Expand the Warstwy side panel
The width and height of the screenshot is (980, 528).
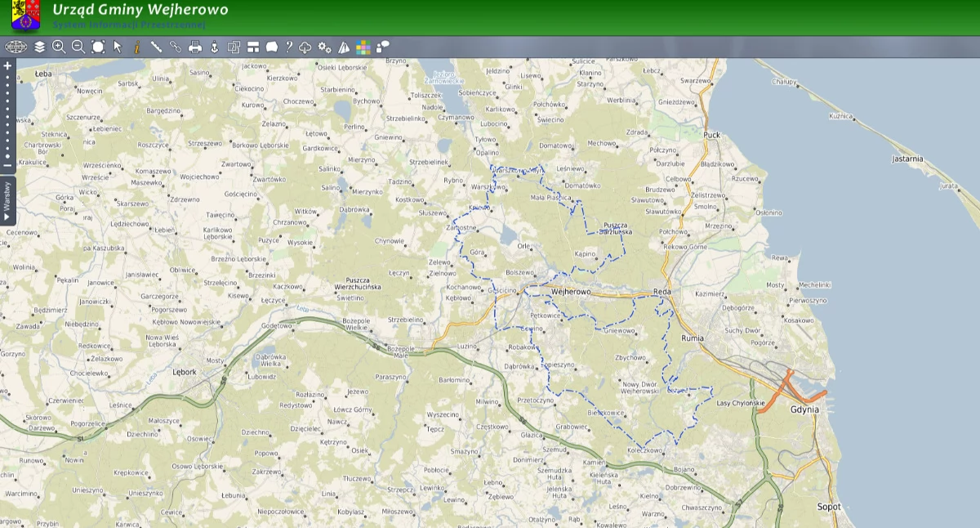coord(7,201)
